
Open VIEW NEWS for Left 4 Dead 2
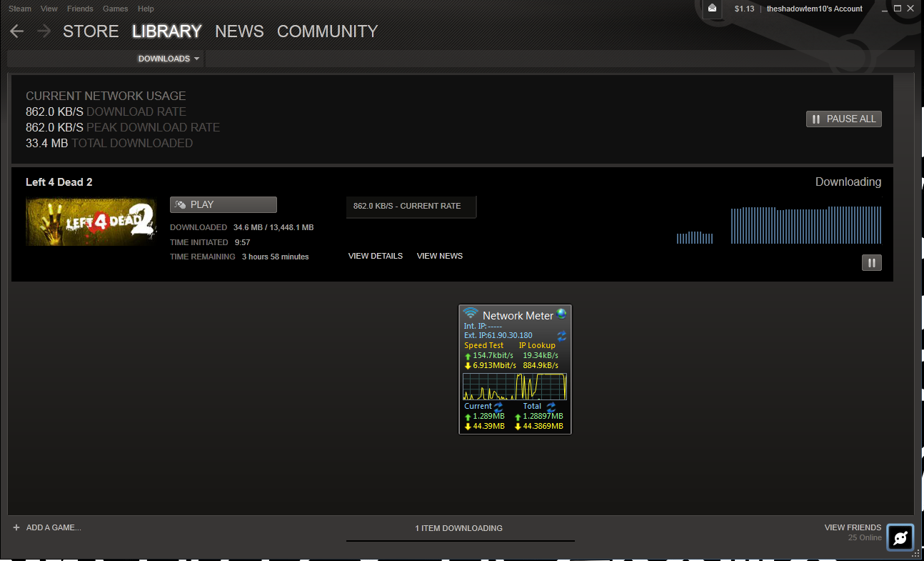pyautogui.click(x=440, y=256)
